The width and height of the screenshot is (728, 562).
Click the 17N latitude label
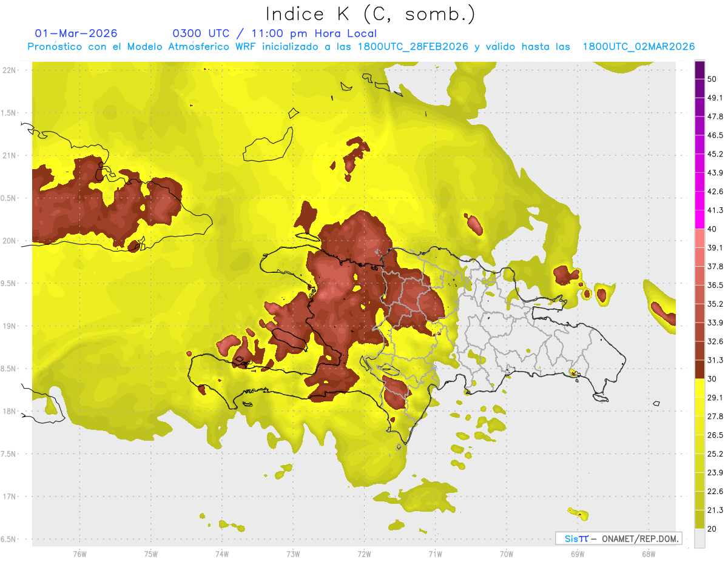click(x=10, y=497)
